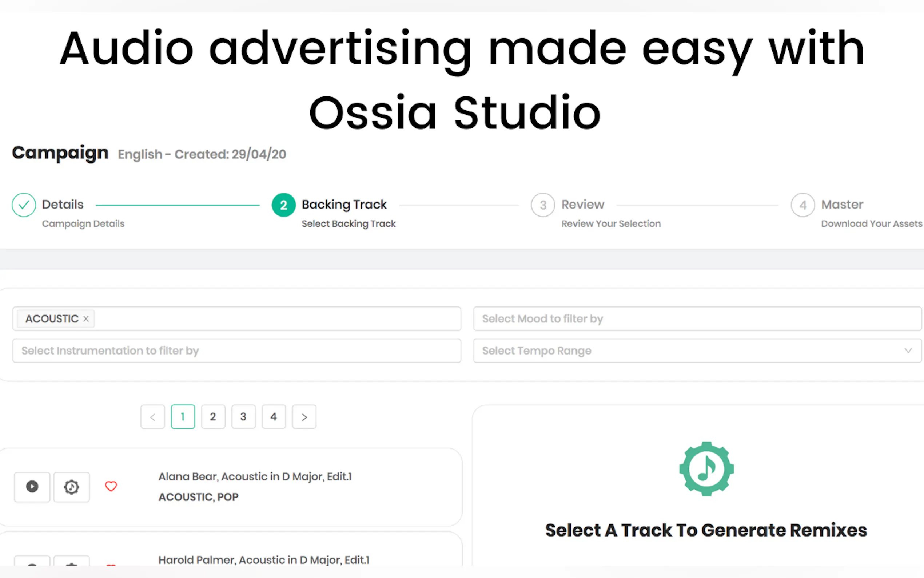Click the 'Campaign' heading

click(60, 153)
